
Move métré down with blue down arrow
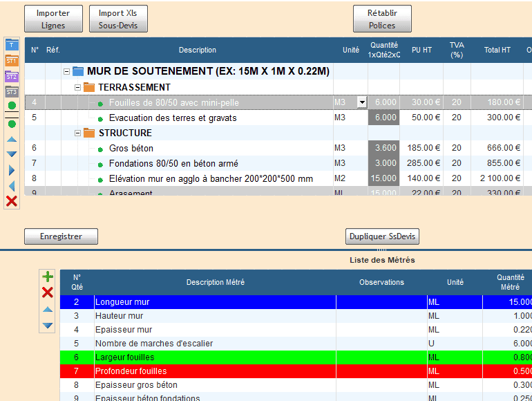coord(48,325)
